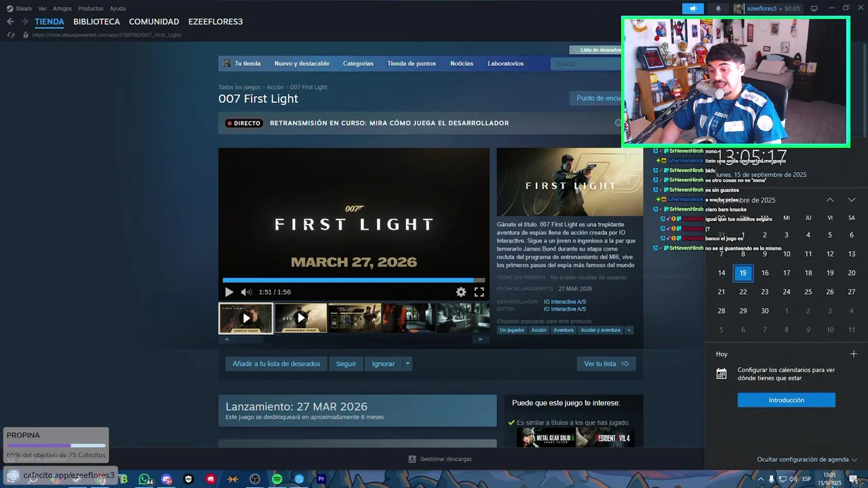Viewport: 868px width, 488px height.
Task: Select the Un jugador tag
Action: pos(512,330)
